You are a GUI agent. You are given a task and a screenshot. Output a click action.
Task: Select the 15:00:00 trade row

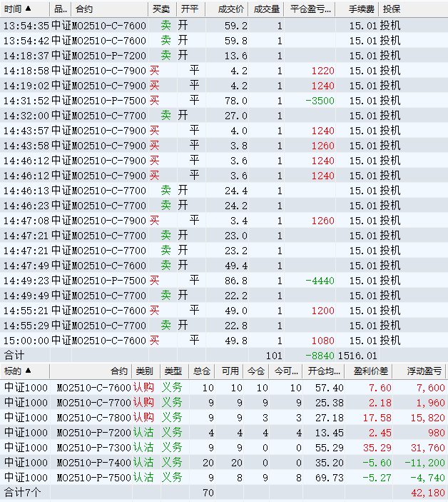point(214,341)
